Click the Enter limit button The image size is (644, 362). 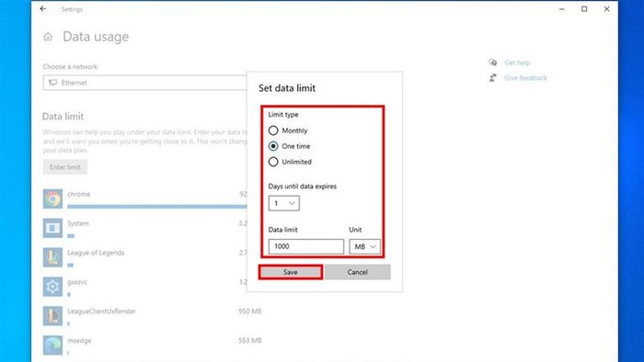click(65, 167)
